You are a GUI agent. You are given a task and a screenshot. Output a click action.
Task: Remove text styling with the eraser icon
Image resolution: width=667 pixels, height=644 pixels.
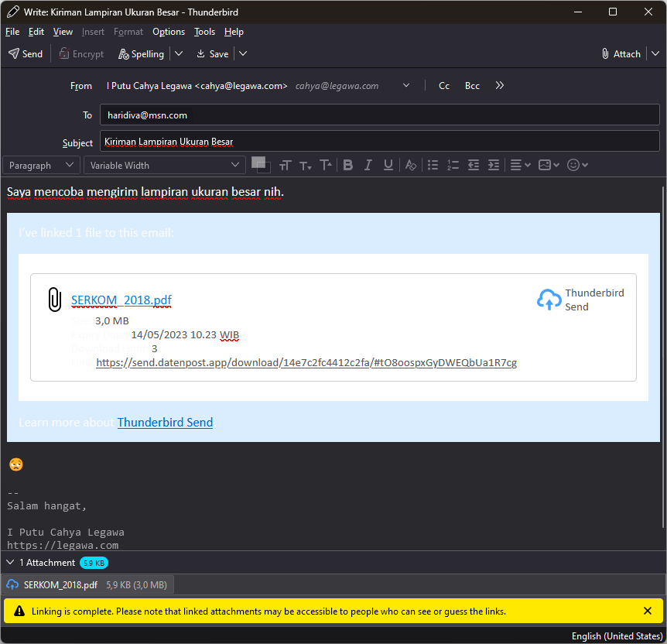coord(411,165)
